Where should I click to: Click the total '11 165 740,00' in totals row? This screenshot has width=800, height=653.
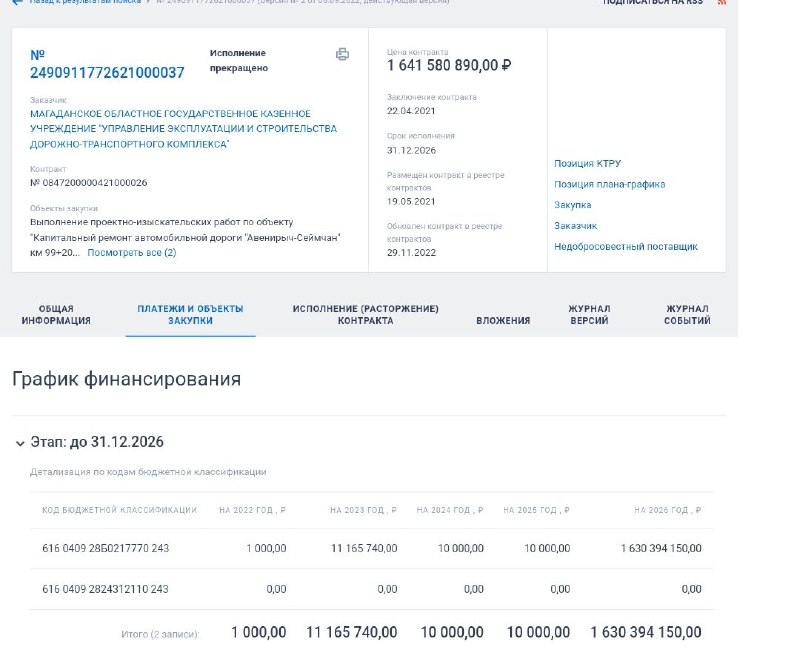pyautogui.click(x=352, y=632)
